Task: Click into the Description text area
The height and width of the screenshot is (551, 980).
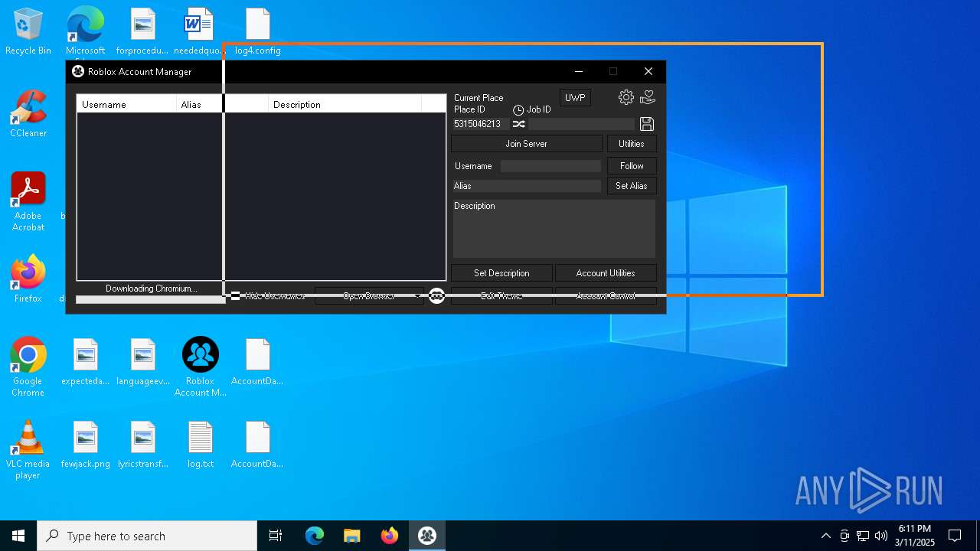Action: [554, 229]
